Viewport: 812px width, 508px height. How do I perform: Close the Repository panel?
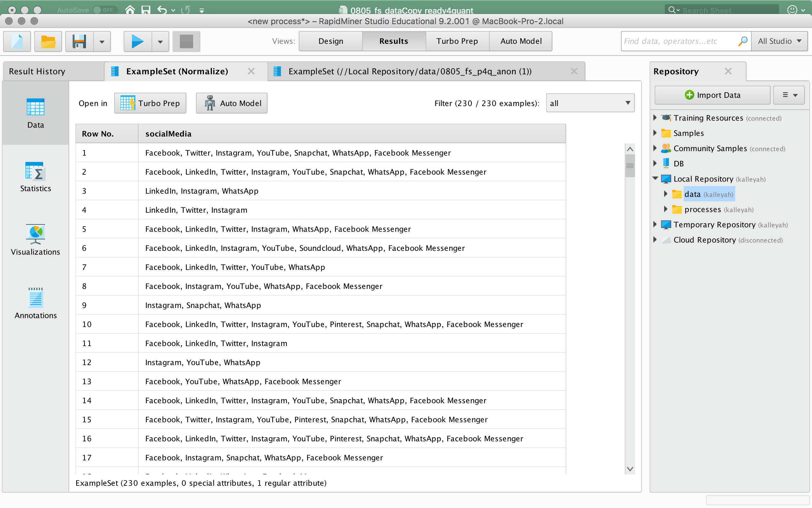click(728, 71)
